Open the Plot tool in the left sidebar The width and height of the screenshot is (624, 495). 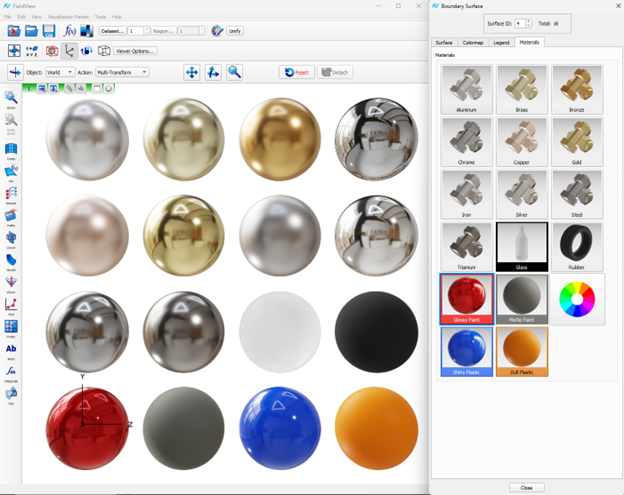[11, 304]
